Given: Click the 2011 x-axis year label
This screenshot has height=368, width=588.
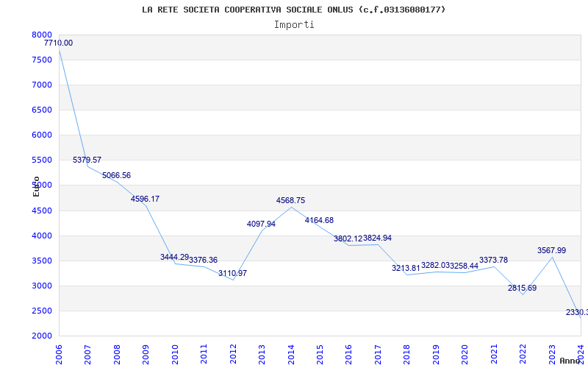Looking at the screenshot, I should (x=204, y=354).
